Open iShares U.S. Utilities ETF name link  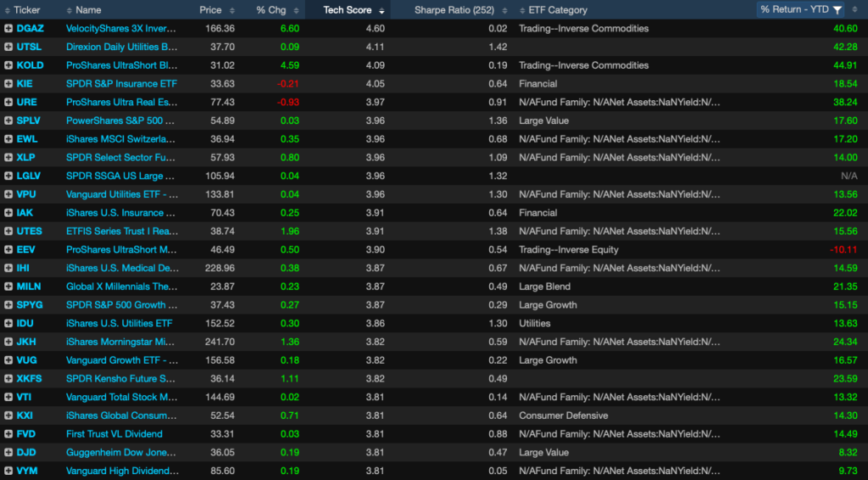point(119,323)
